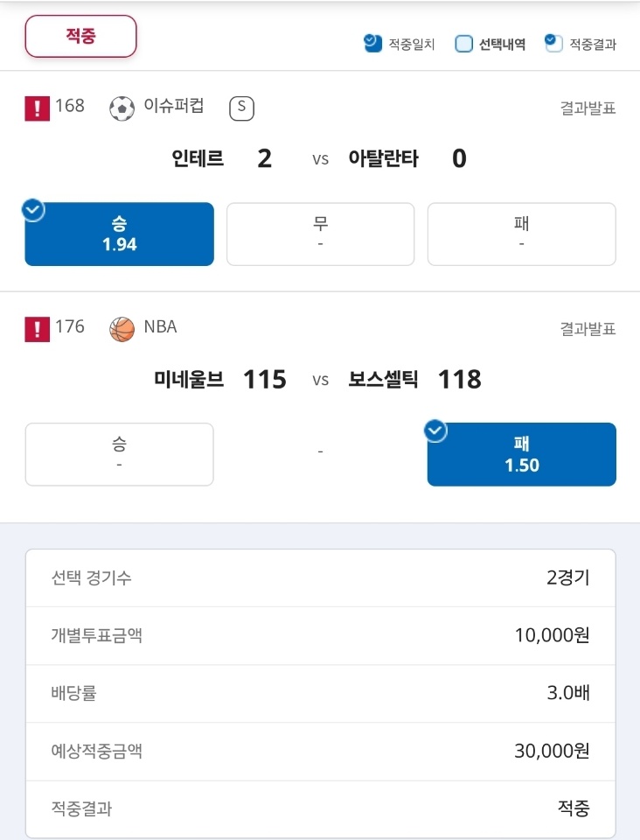Enable the 선택내역 checkbox
Screen dimensions: 640x840
[x=463, y=44]
